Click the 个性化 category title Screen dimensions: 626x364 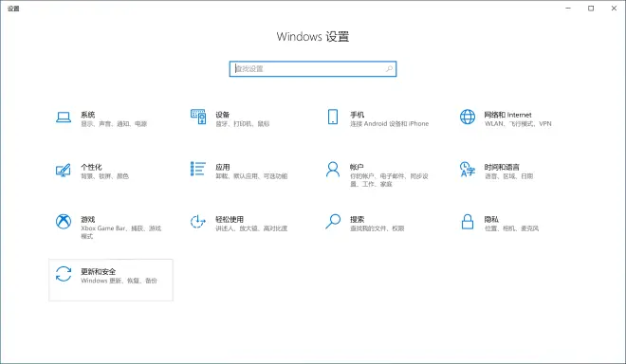91,167
